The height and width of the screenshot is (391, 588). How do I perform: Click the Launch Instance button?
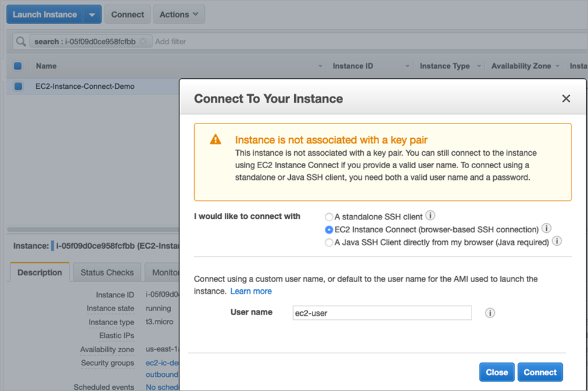[45, 15]
